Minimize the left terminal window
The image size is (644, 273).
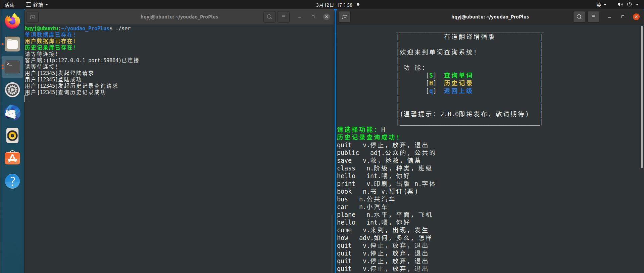coord(300,17)
